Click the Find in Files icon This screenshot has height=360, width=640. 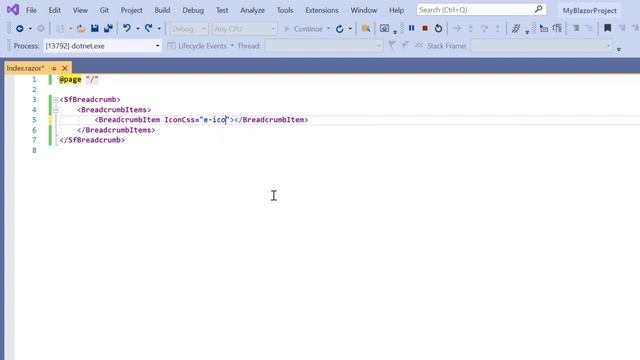coord(366,29)
